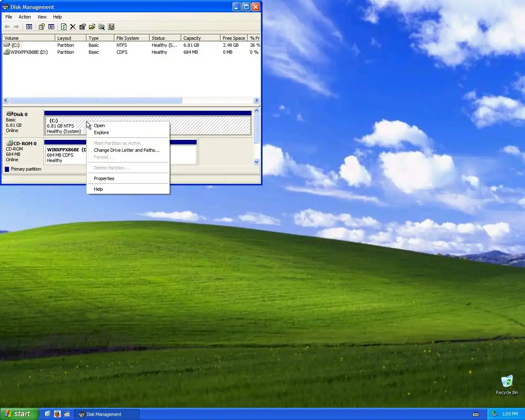Select the CD-ROM 0 label block

[23, 151]
